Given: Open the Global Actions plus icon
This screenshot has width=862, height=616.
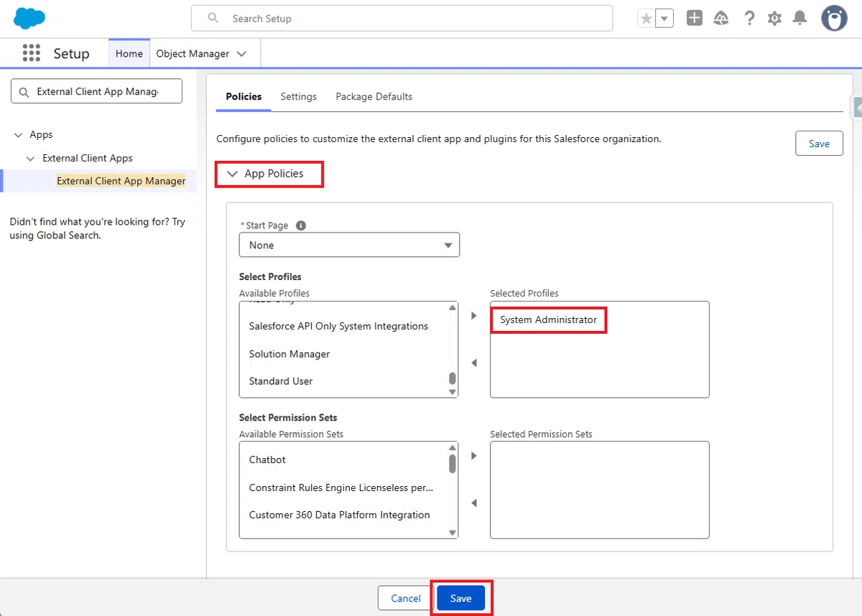Looking at the screenshot, I should (694, 19).
